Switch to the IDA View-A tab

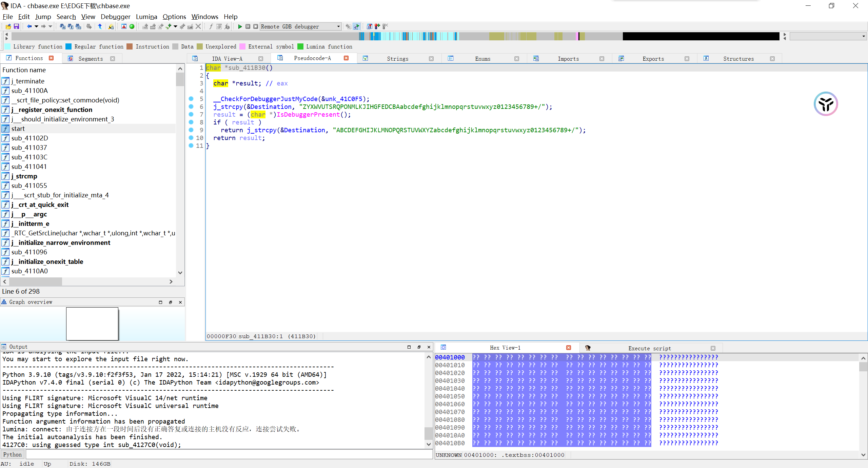point(227,59)
